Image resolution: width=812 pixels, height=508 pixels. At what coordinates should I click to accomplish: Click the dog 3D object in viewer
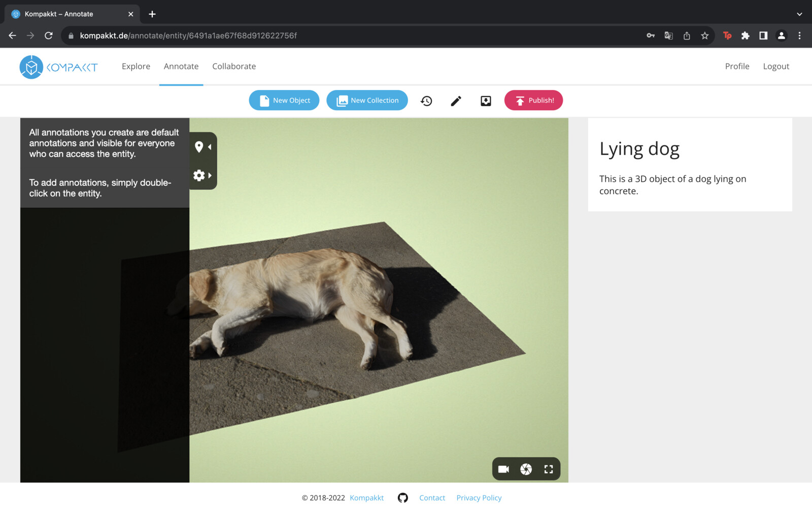point(299,305)
